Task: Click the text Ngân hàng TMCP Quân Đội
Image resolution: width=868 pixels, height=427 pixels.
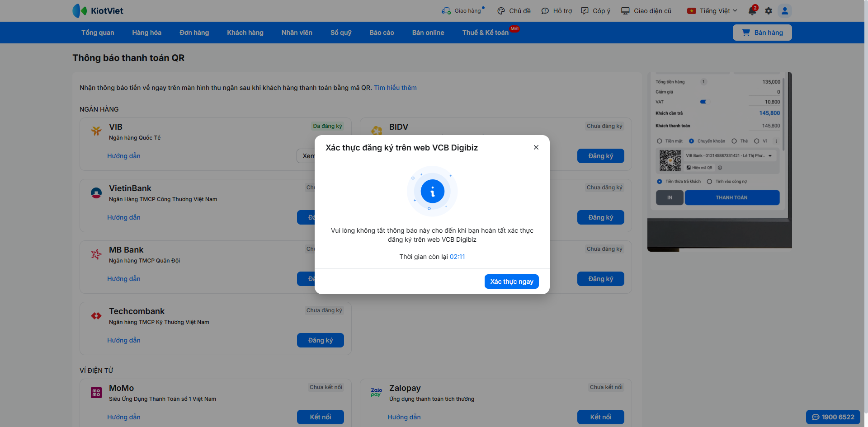Action: (x=145, y=261)
